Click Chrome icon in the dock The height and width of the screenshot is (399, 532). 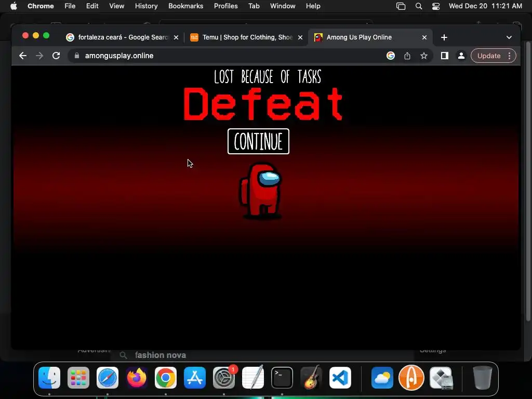[x=166, y=378]
